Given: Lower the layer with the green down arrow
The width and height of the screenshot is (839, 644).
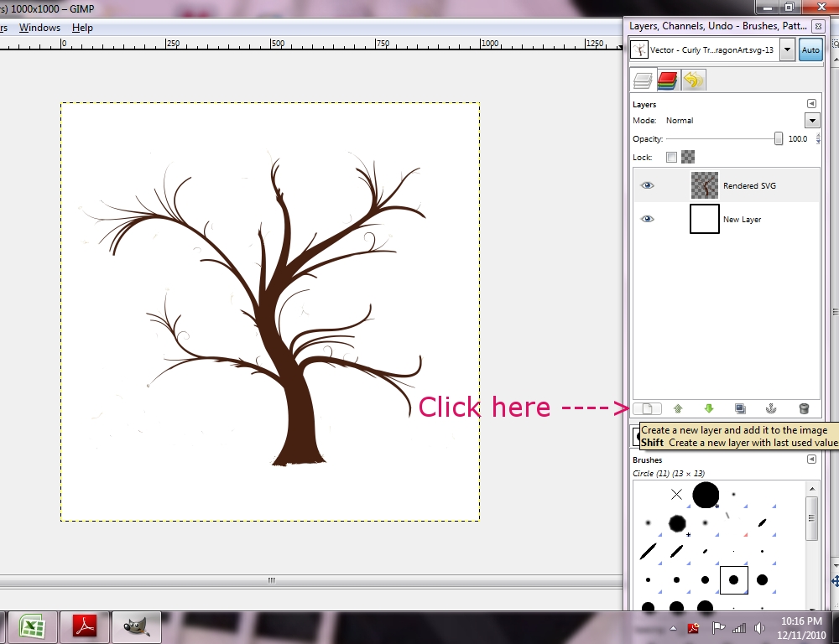Looking at the screenshot, I should tap(710, 408).
